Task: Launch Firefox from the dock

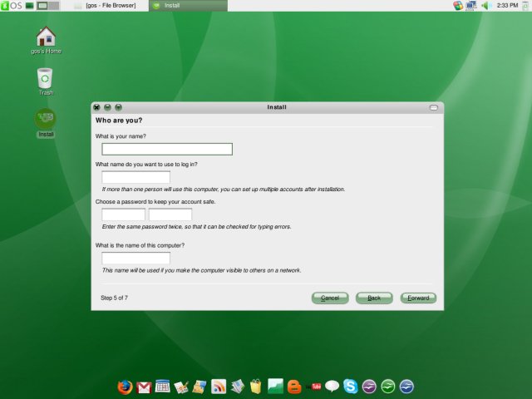Action: pos(125,387)
